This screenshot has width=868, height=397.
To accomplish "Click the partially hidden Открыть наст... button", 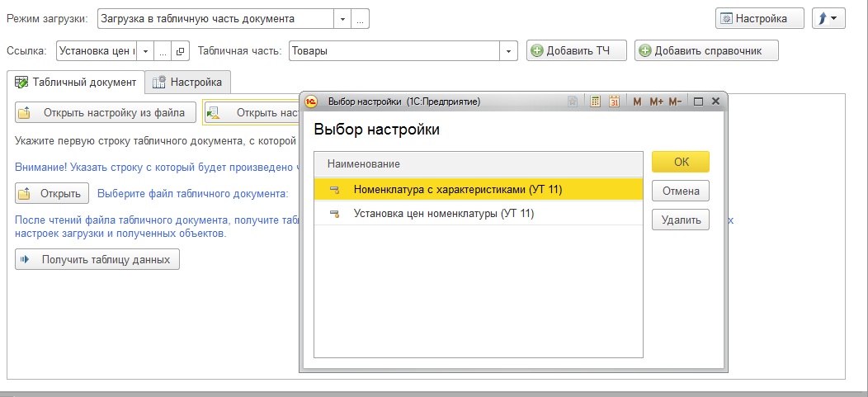I will pyautogui.click(x=252, y=112).
